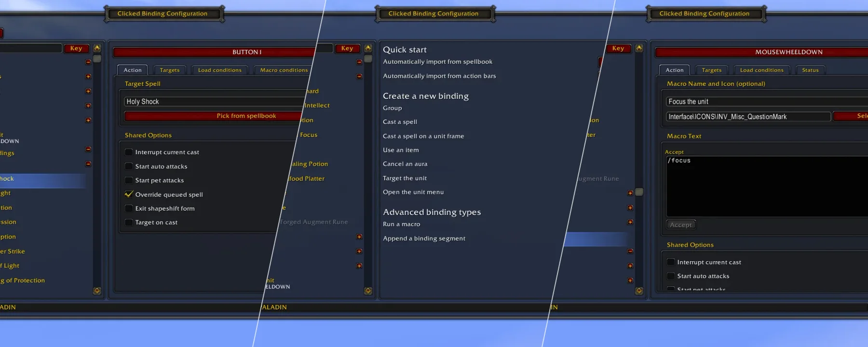
Task: Click scroll-down arrow icon of list beside BUTTON1 editor
Action: coord(97,291)
